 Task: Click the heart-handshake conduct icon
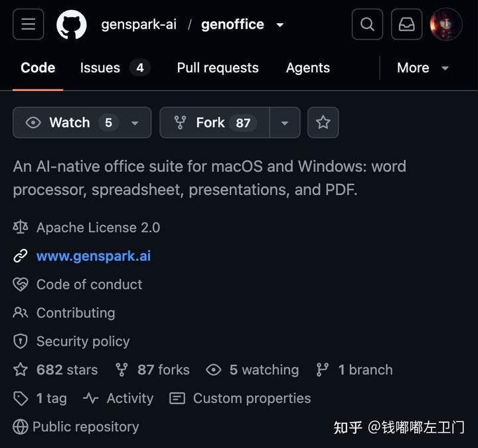point(21,284)
